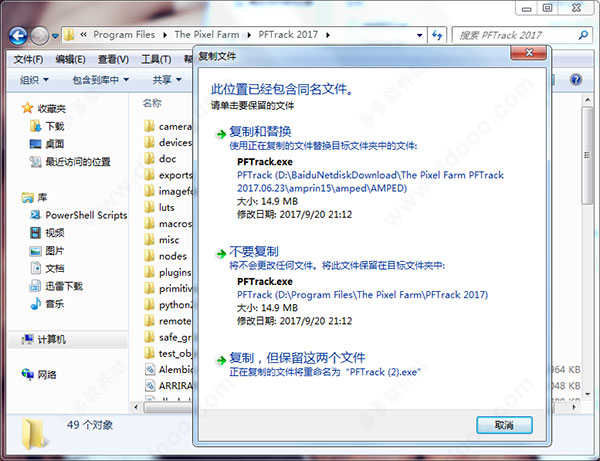The width and height of the screenshot is (600, 461).
Task: Select 桌面 in the navigation pane
Action: click(54, 144)
